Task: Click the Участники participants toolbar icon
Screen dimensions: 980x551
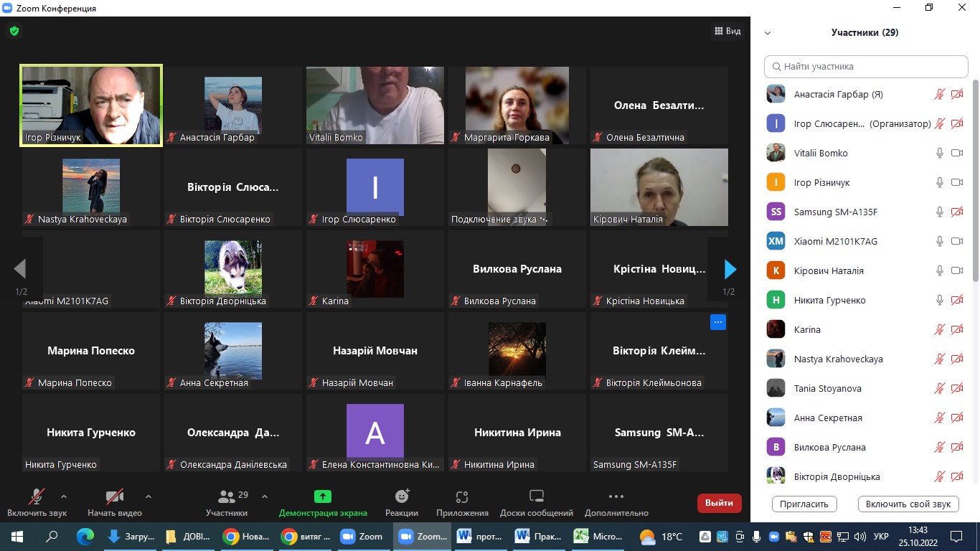Action: [227, 496]
